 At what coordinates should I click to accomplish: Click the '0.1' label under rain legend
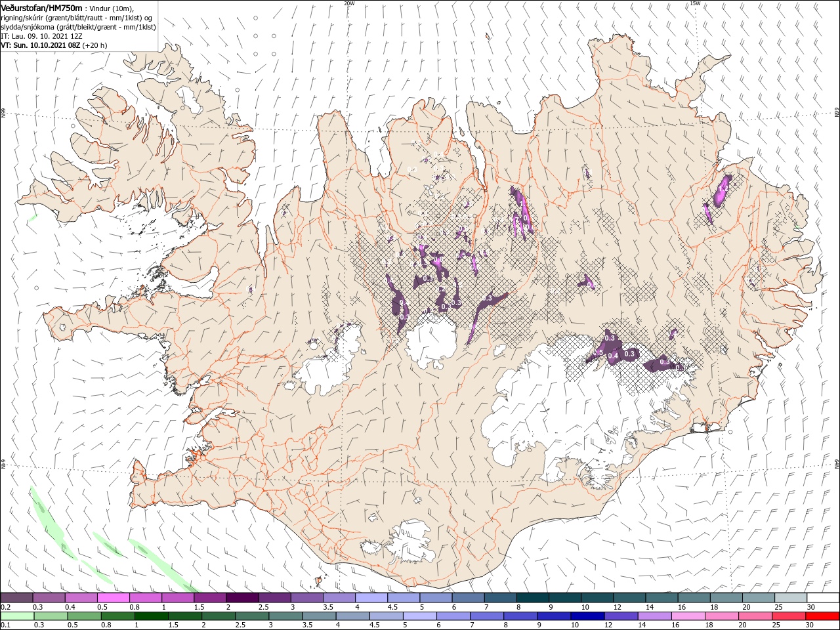pyautogui.click(x=5, y=625)
